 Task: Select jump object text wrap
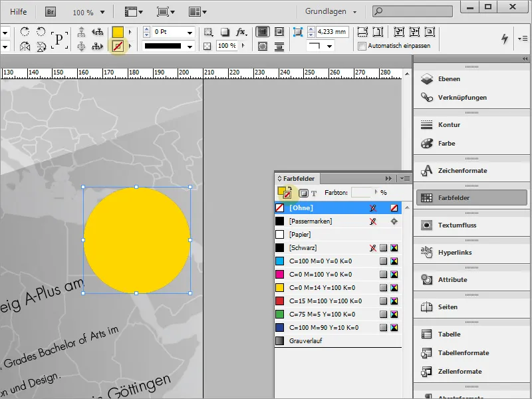coord(279,46)
